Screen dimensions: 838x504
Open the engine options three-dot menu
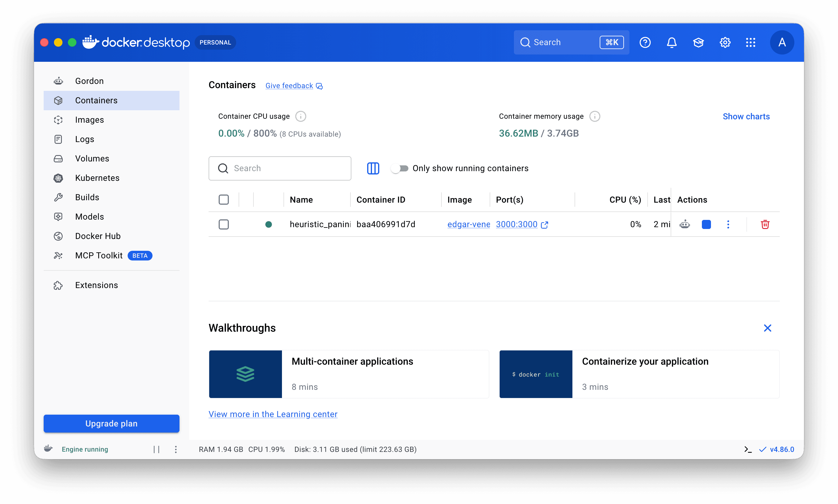176,449
